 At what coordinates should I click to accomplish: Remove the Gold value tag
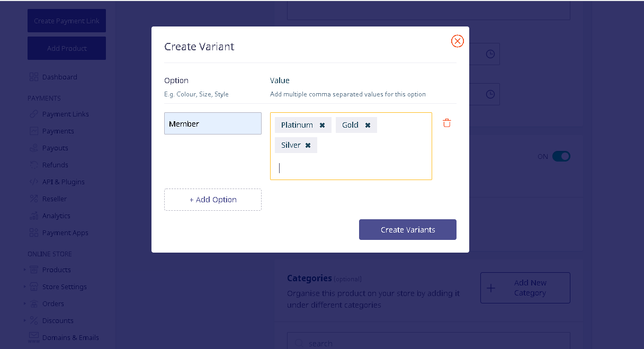click(368, 126)
